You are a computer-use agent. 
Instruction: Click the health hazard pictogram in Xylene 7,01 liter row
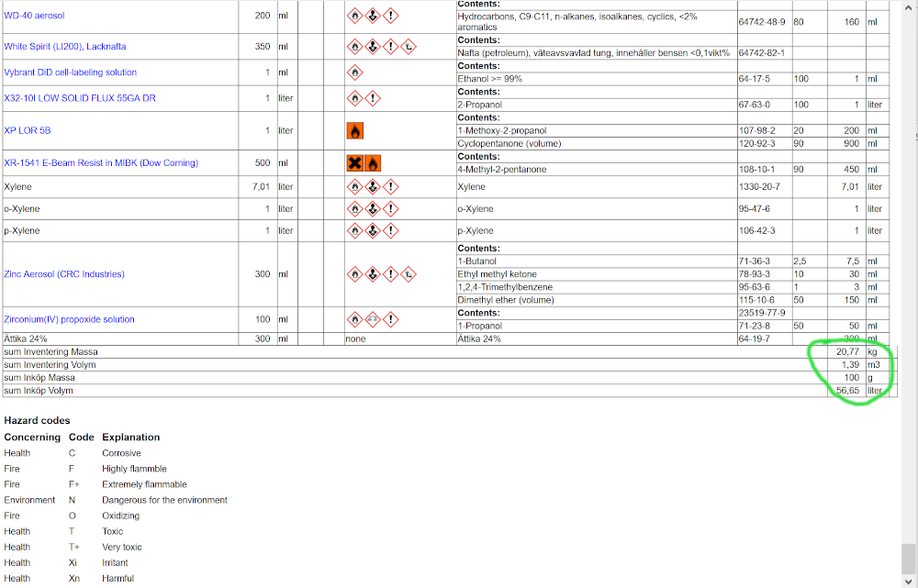click(373, 187)
